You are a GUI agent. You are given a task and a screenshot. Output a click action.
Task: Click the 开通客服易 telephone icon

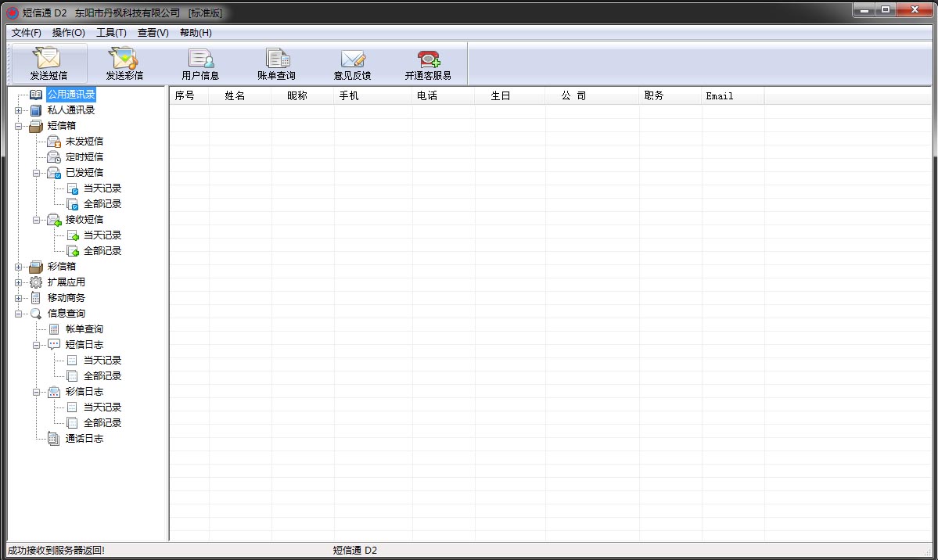point(428,59)
